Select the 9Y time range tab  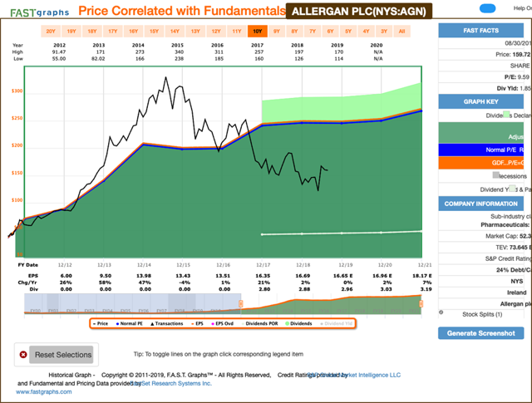(x=277, y=32)
